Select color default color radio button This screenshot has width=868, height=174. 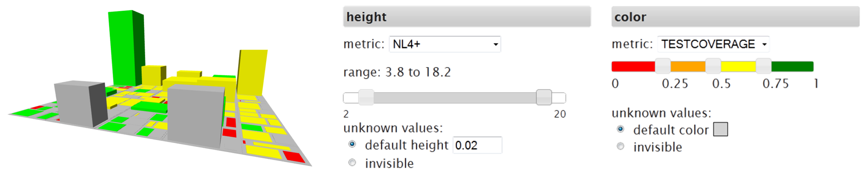coord(621,129)
